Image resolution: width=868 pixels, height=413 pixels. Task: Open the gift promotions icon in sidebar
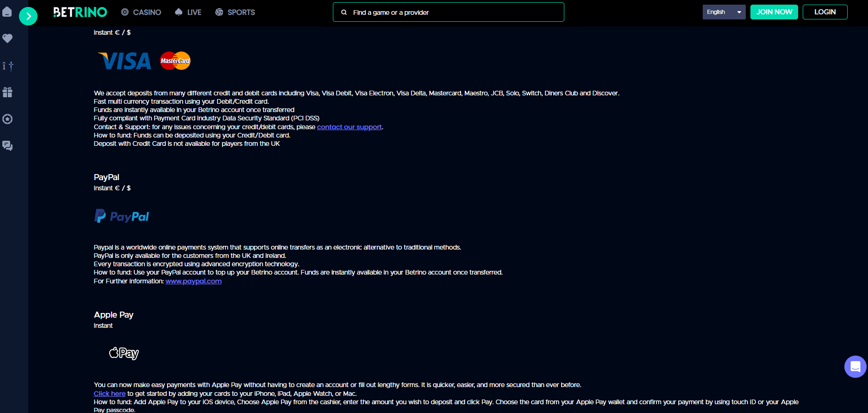pos(7,92)
